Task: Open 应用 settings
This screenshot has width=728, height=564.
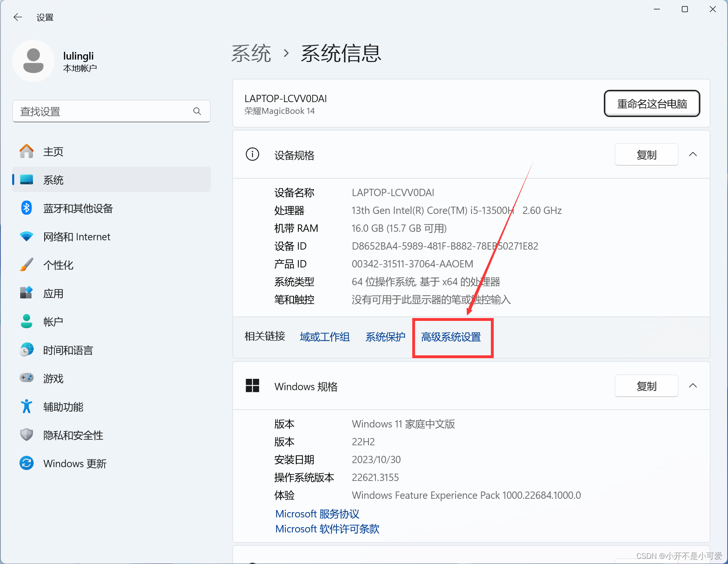Action: click(x=111, y=293)
